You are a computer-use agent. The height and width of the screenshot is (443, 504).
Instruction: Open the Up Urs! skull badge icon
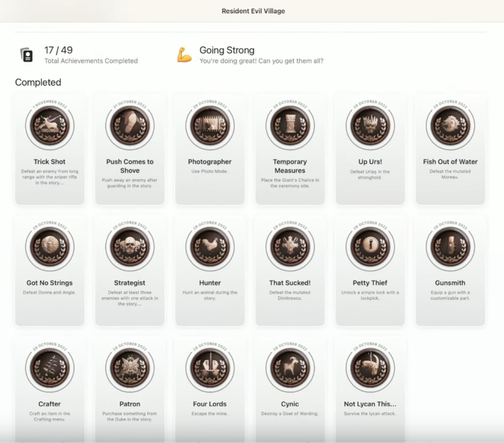(x=370, y=126)
